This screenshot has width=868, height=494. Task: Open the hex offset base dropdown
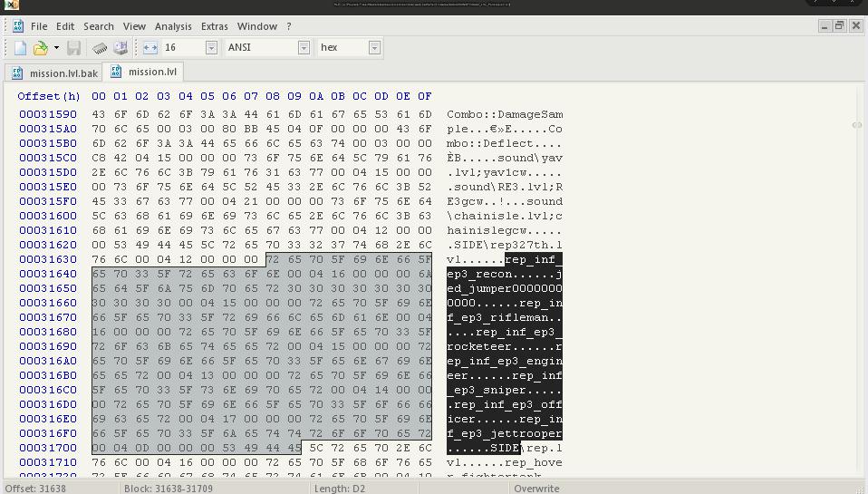[x=374, y=48]
